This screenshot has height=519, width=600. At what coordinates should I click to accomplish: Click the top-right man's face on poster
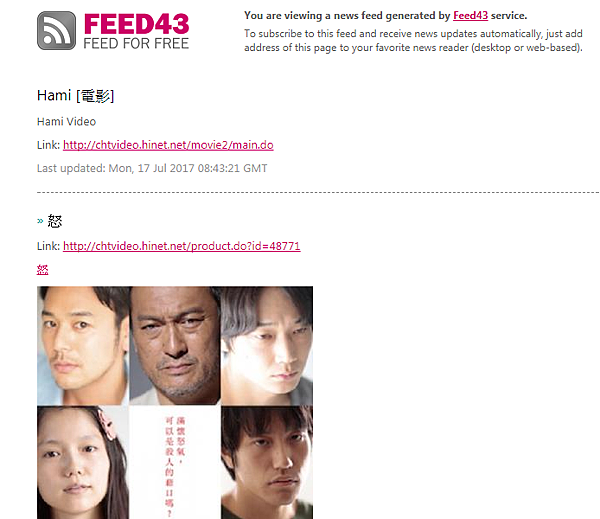tap(267, 345)
